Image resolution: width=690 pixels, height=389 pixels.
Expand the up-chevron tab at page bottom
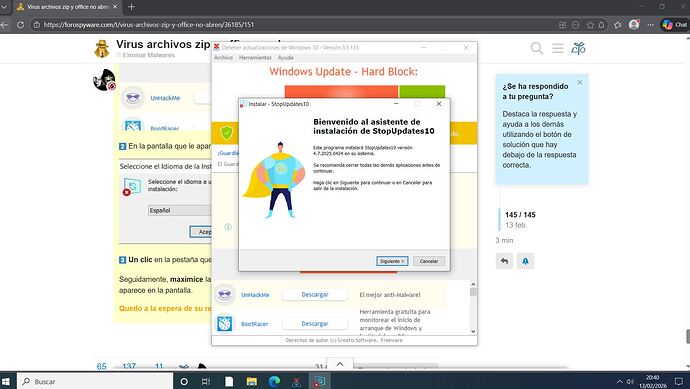click(340, 364)
